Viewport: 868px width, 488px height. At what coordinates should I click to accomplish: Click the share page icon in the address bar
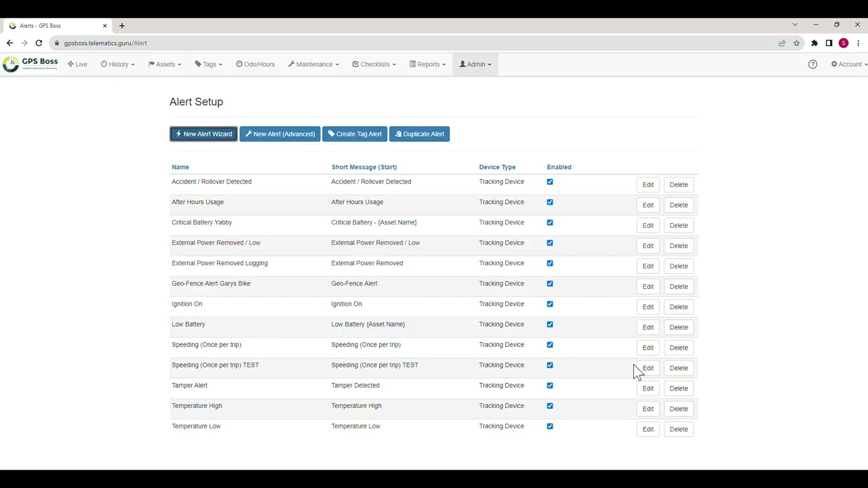click(x=782, y=43)
